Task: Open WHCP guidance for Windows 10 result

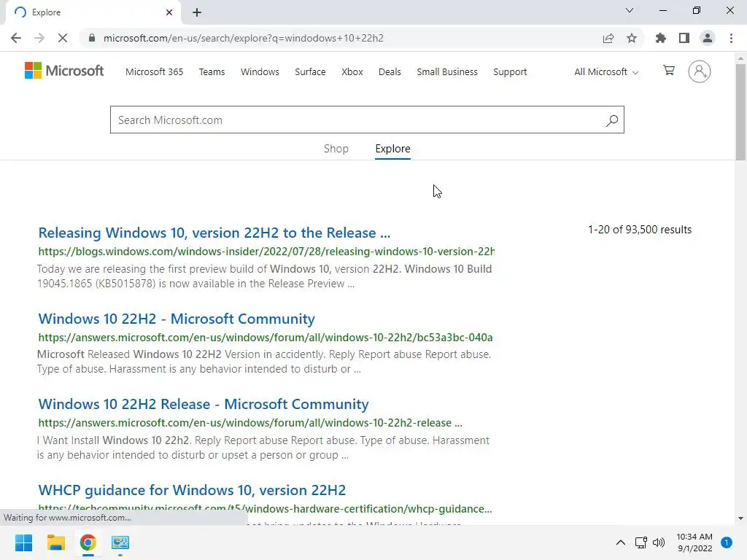Action: [192, 490]
